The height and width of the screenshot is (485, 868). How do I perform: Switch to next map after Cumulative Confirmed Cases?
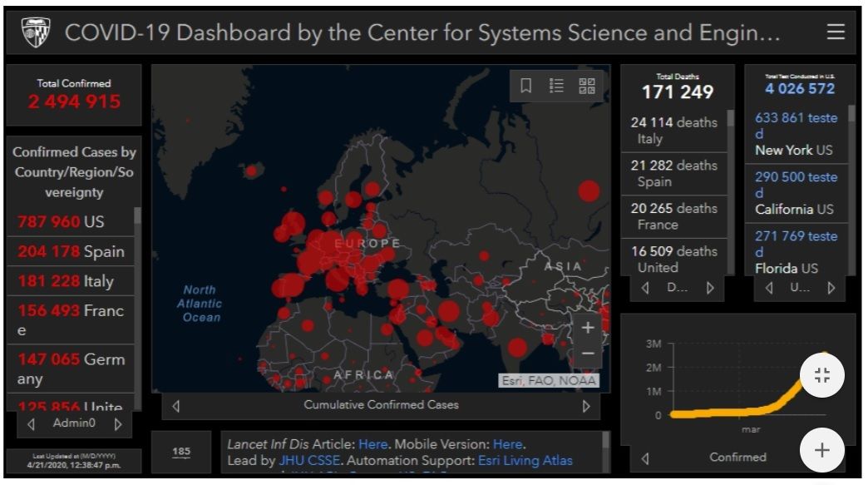[586, 406]
